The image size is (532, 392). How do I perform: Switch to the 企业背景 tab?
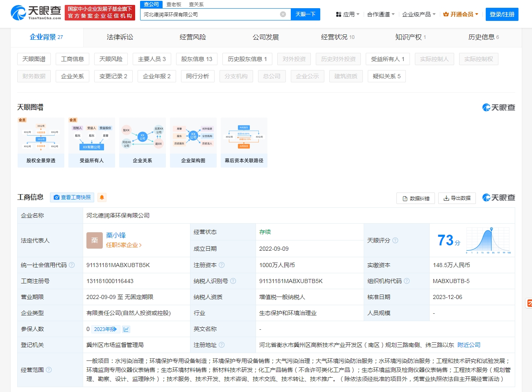click(x=46, y=37)
